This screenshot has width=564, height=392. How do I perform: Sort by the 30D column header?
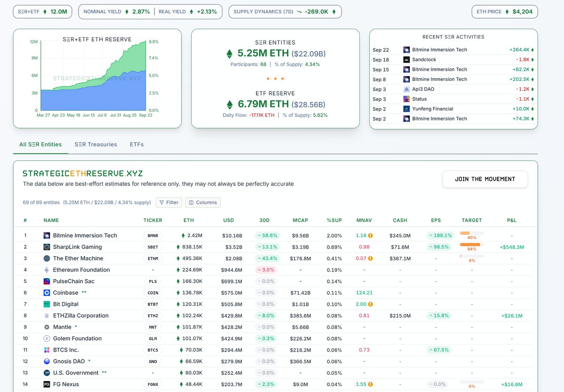tap(264, 220)
